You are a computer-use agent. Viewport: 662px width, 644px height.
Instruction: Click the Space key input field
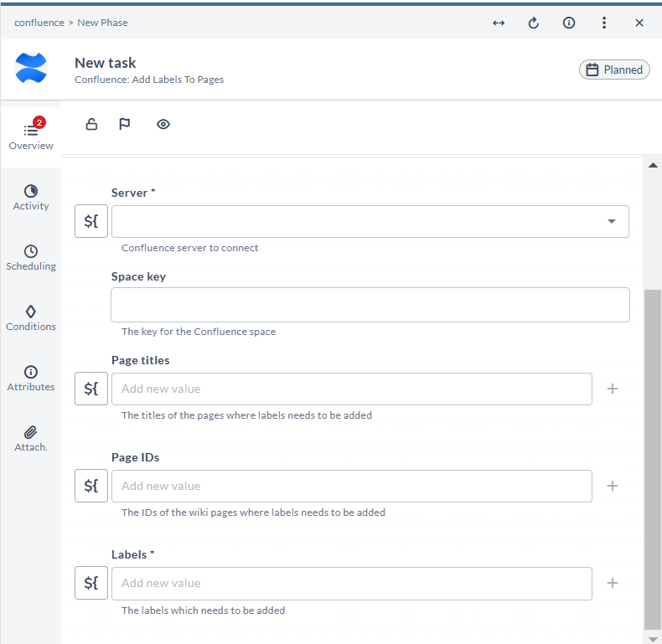(x=370, y=306)
